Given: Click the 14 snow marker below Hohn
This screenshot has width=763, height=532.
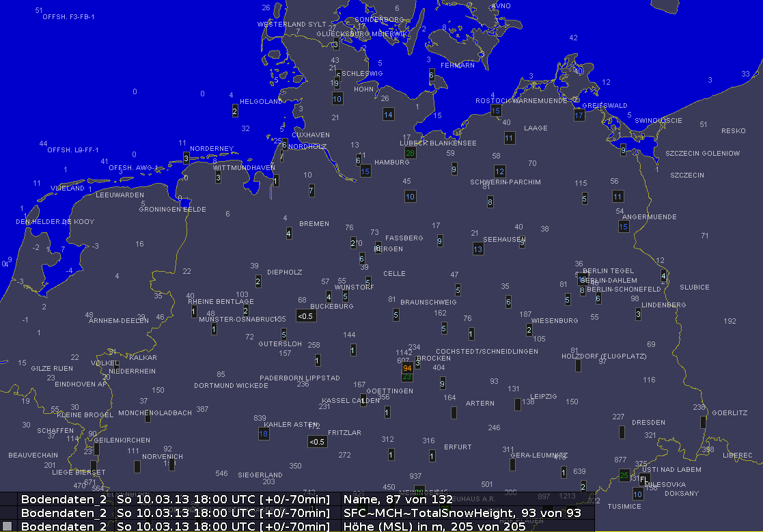Looking at the screenshot, I should point(388,114).
